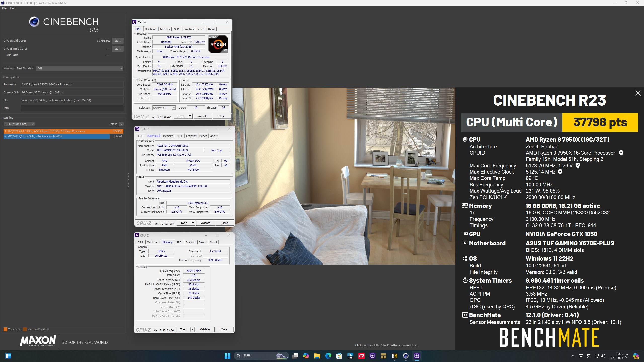Click the Your Score orange legend swatch
Screen dimensions: 644x362
pos(5,329)
